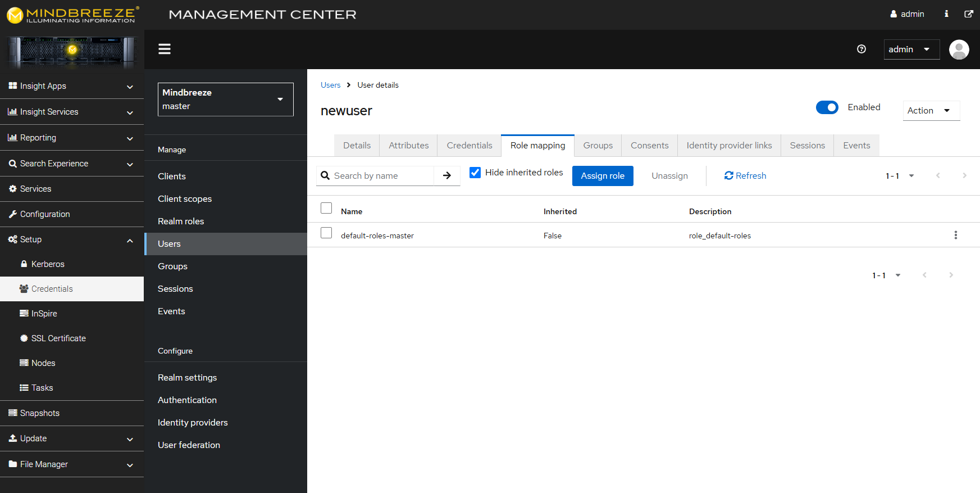This screenshot has width=980, height=493.
Task: Collapse the Setup menu
Action: [x=72, y=239]
